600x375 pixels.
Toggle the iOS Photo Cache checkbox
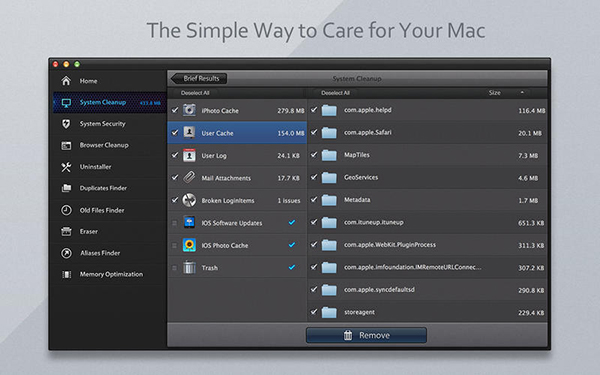pos(174,245)
